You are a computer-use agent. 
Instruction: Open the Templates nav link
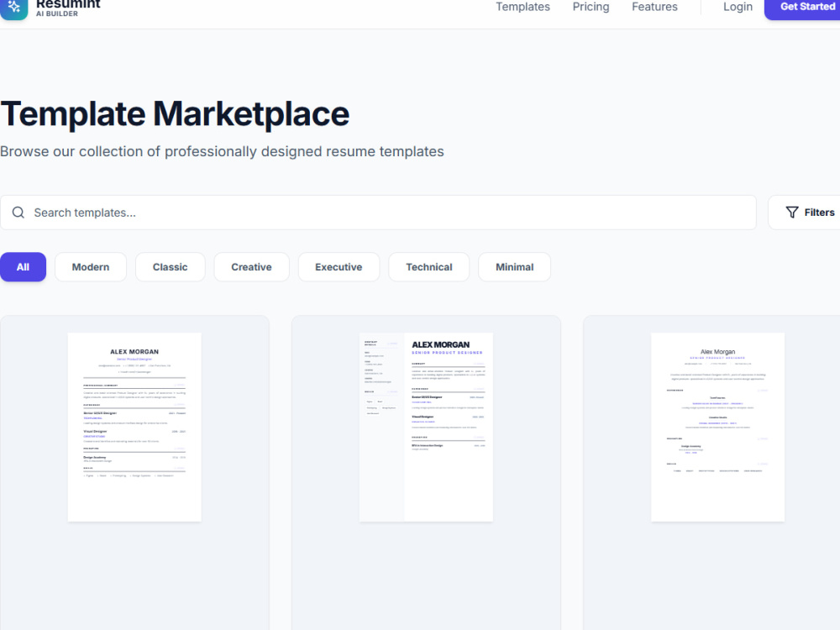click(x=522, y=7)
